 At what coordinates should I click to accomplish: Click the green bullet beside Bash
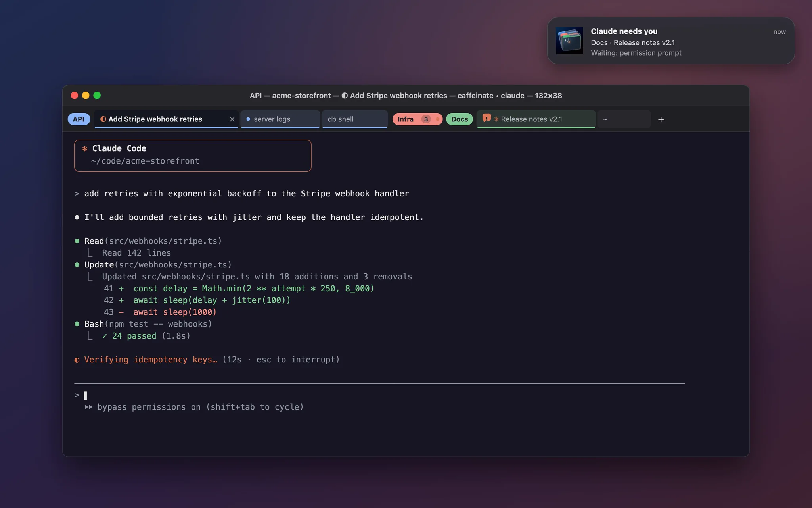[x=77, y=324]
